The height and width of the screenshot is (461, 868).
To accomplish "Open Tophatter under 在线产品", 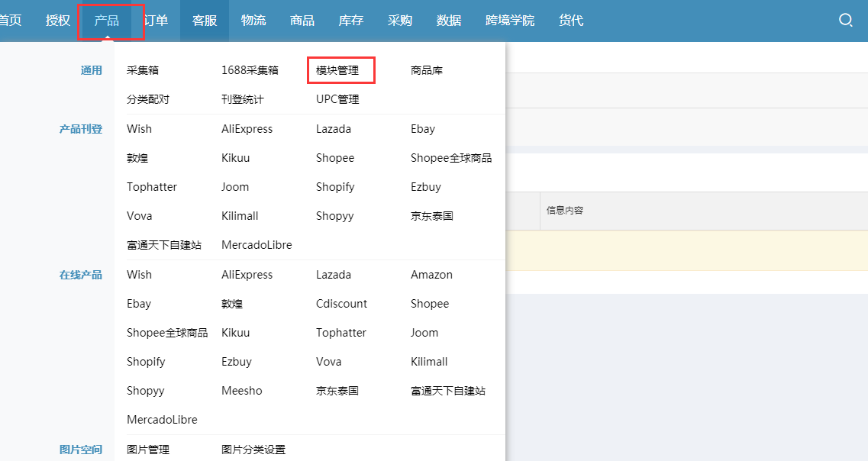I will coord(341,334).
